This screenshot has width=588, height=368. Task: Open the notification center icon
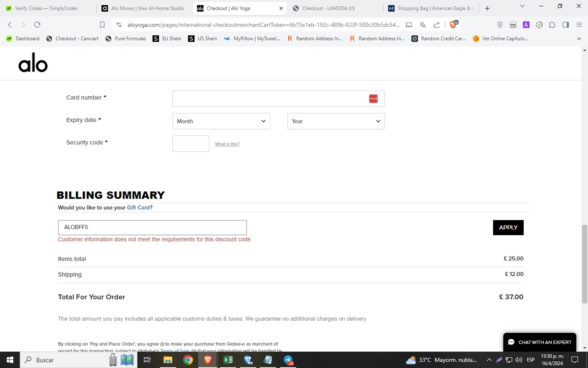point(575,360)
